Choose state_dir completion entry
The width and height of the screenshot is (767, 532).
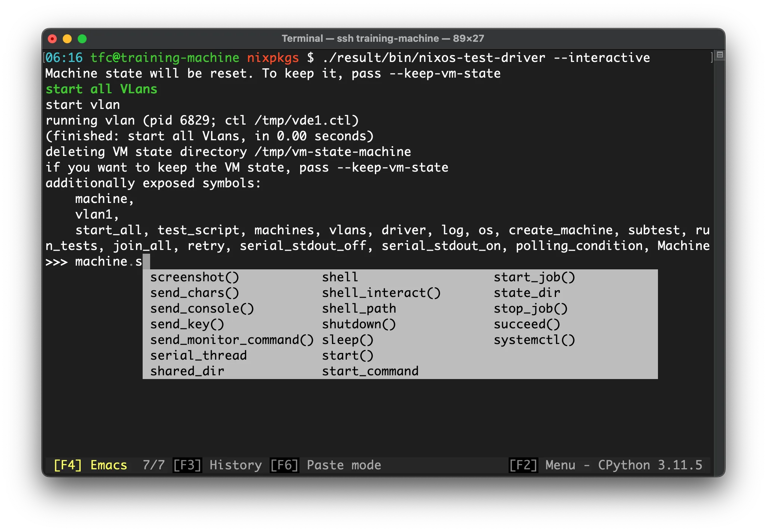[x=527, y=293]
